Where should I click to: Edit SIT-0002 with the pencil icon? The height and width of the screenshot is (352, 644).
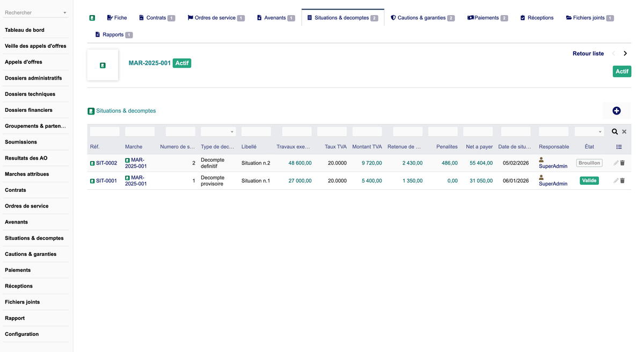pyautogui.click(x=616, y=163)
